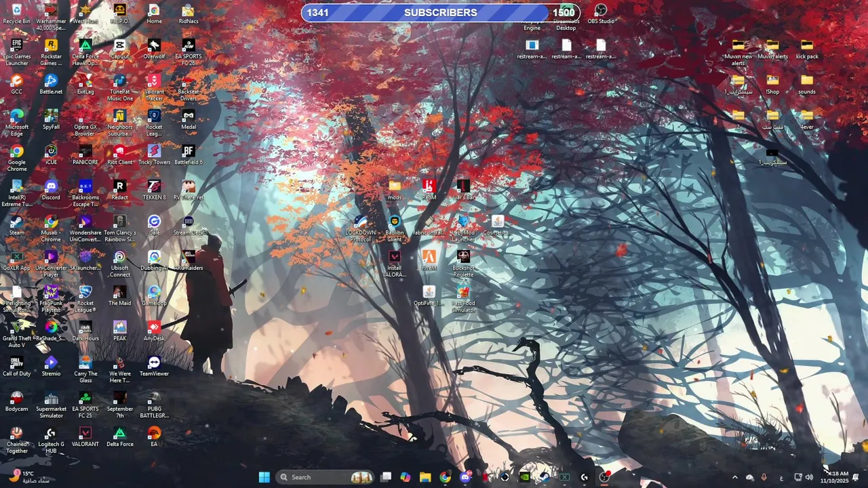Open the PEAK game shortcut
Viewport: 868px width, 488px height.
119,331
